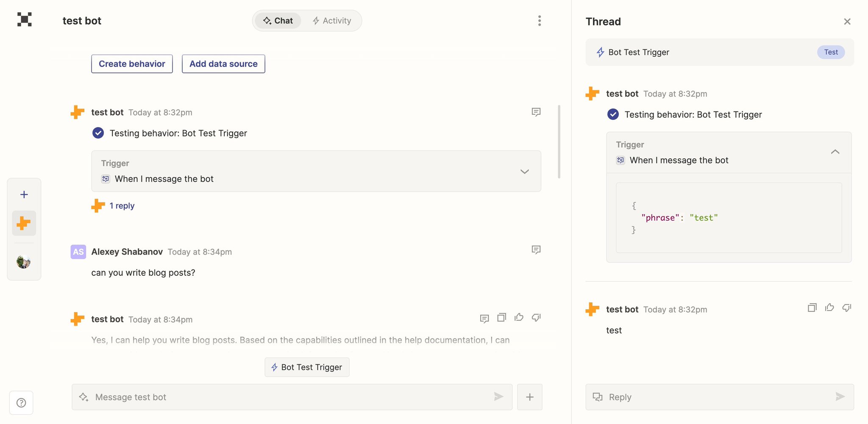Switch to the Activity tab
The width and height of the screenshot is (868, 424).
[332, 21]
